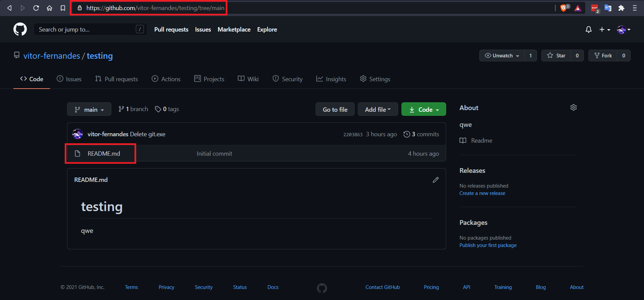Open the Add file dropdown
Image resolution: width=644 pixels, height=300 pixels.
click(378, 109)
